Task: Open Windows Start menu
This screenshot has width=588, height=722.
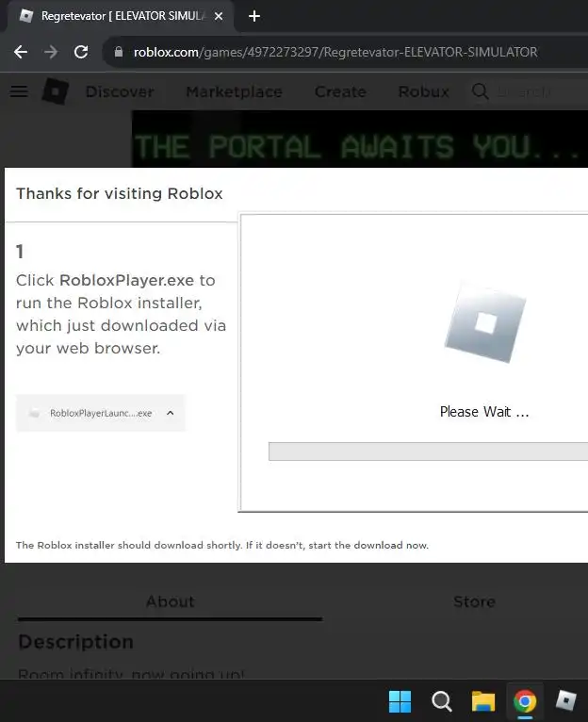Action: pos(400,701)
